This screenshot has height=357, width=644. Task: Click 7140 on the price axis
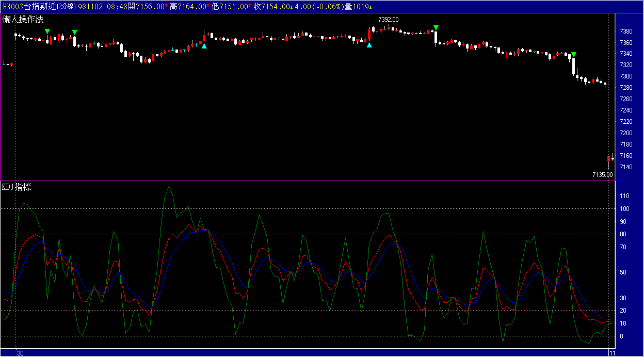click(x=626, y=167)
